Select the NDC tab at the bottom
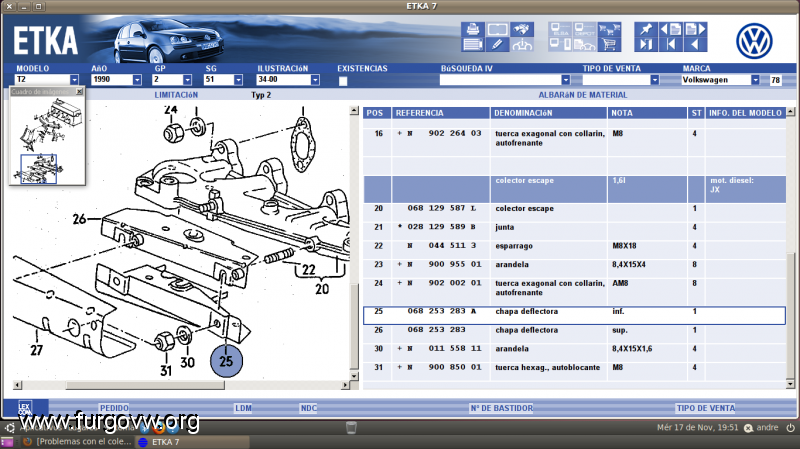This screenshot has height=449, width=800. pyautogui.click(x=309, y=408)
